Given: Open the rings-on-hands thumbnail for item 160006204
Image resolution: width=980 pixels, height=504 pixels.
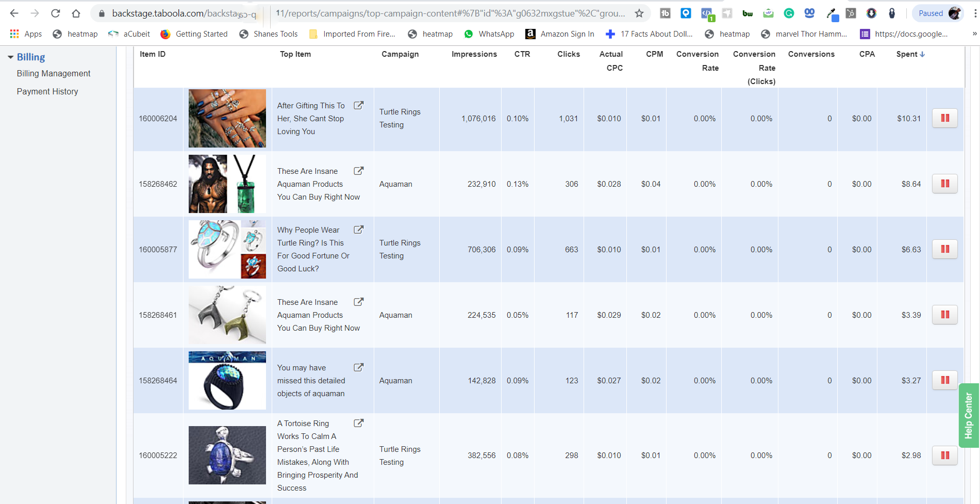Looking at the screenshot, I should coord(227,118).
